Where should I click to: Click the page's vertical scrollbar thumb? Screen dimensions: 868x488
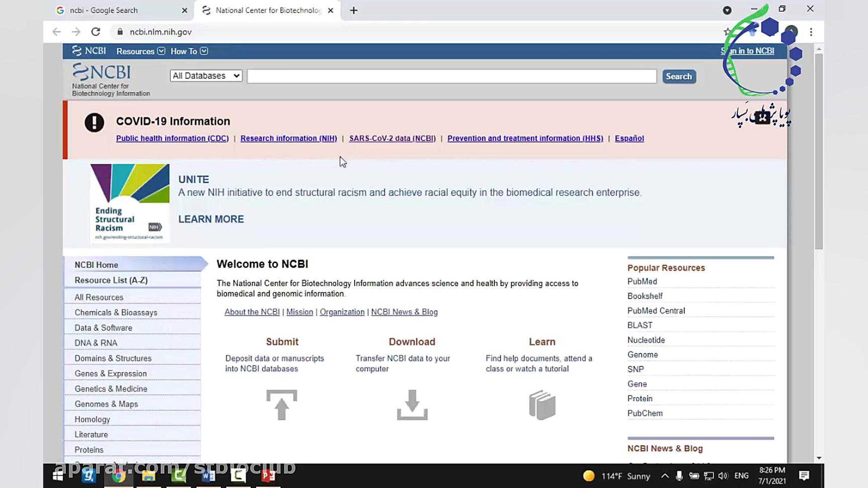pyautogui.click(x=819, y=151)
